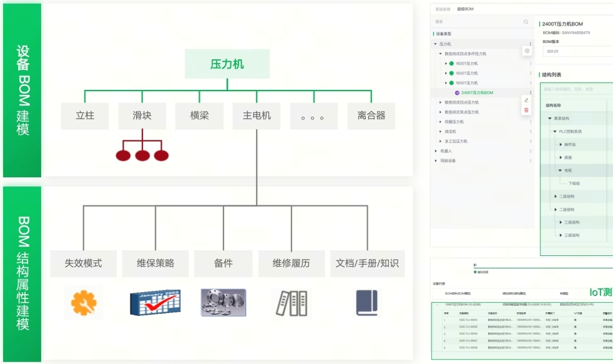The width and height of the screenshot is (613, 364).
Task: Click the 压力机 root node box
Action: point(227,64)
